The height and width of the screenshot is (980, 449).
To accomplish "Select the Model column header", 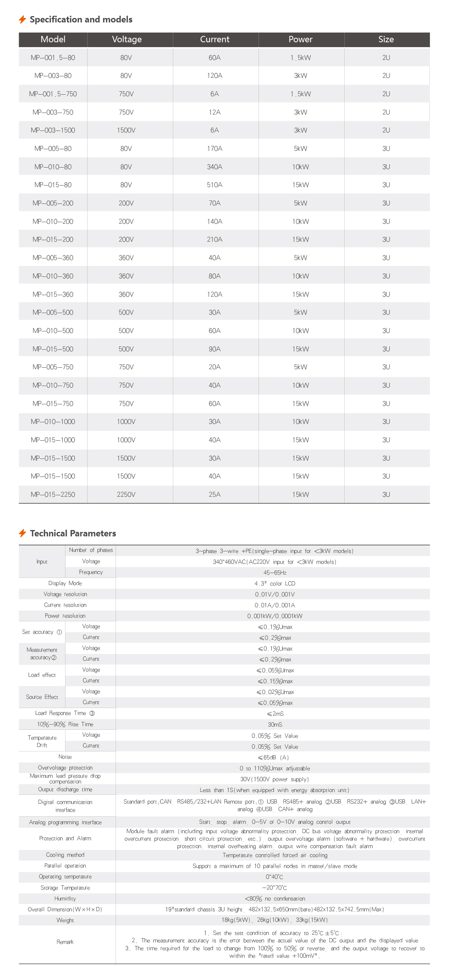I will (53, 40).
